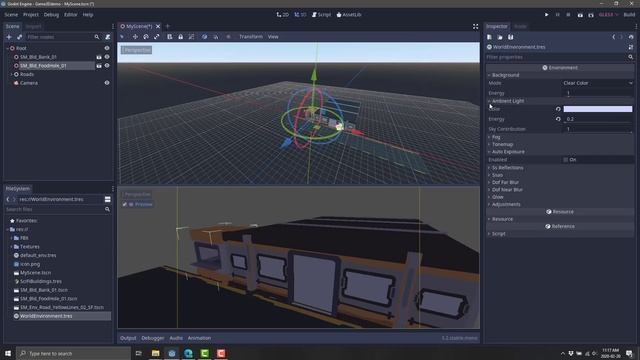Go to previous edited object in Inspector

[613, 37]
